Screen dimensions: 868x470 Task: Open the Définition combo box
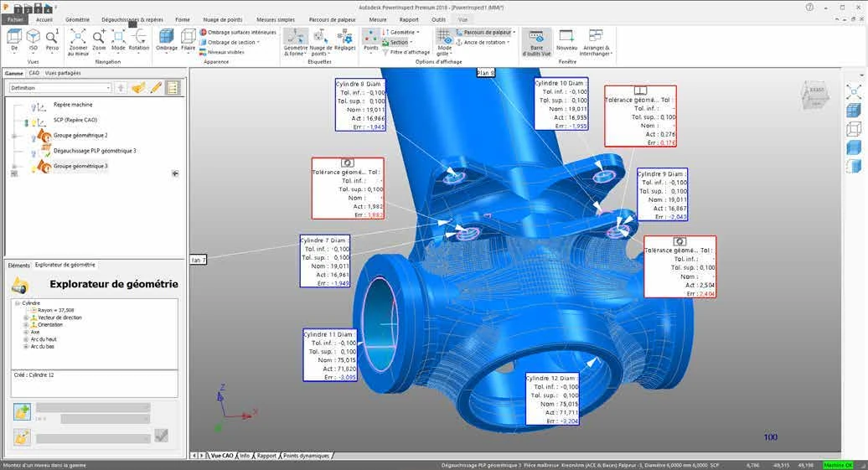pyautogui.click(x=59, y=88)
